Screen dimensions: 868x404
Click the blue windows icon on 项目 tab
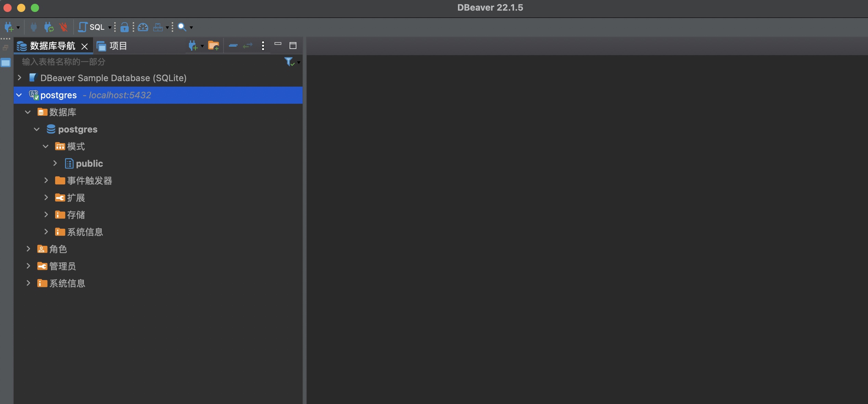(101, 46)
